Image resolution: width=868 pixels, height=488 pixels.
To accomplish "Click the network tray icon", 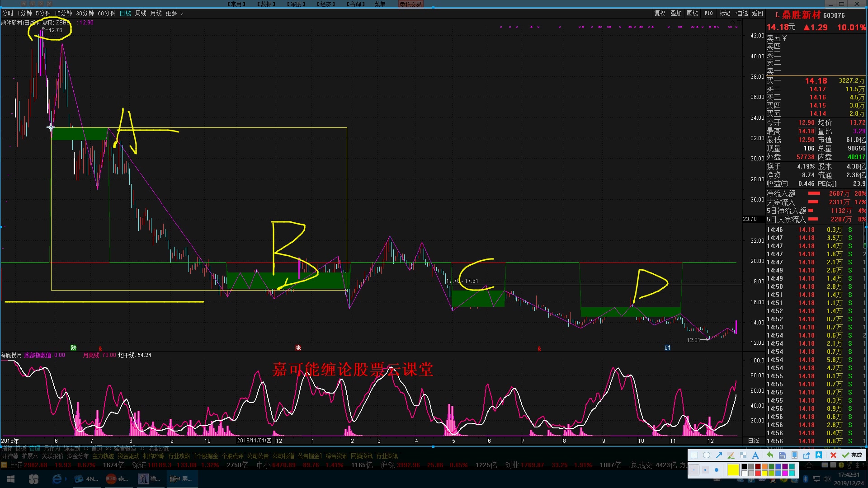I will 816,479.
